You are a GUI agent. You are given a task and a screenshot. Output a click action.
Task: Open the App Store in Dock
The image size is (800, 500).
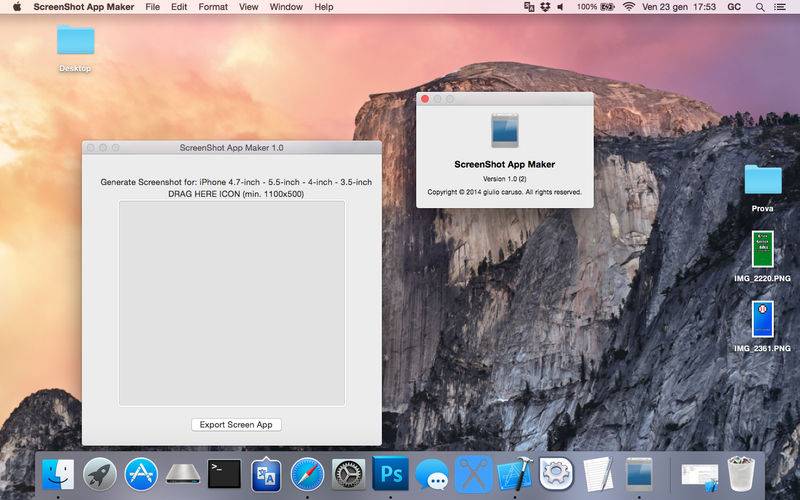point(141,474)
